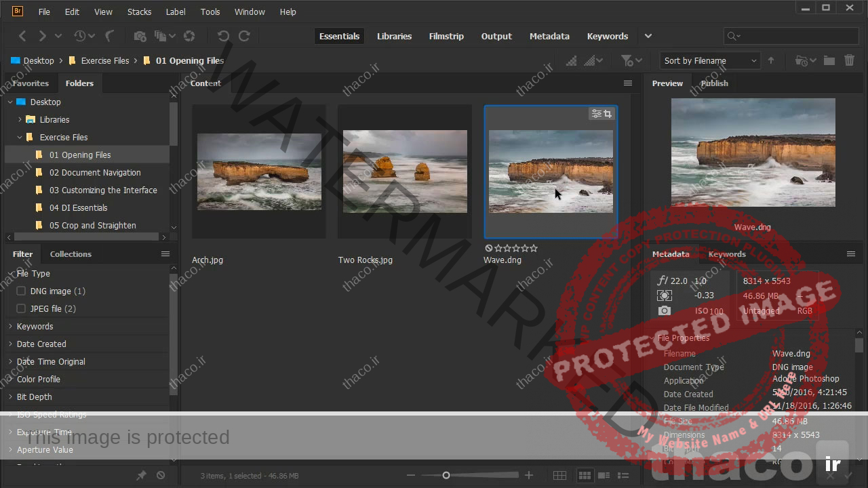Collapse the Desktop tree node
This screenshot has height=488, width=868.
click(10, 102)
